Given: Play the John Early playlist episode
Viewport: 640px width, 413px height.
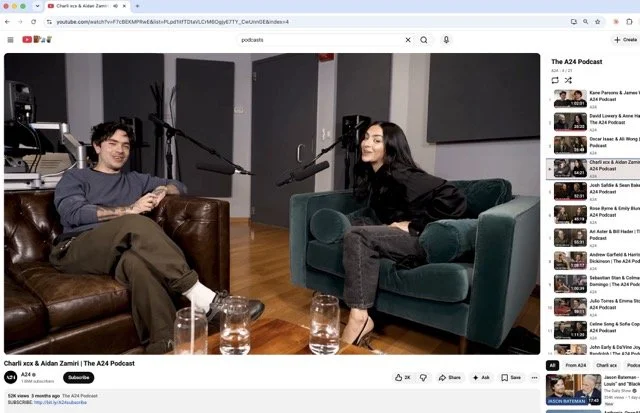Looking at the screenshot, I should tap(593, 349).
